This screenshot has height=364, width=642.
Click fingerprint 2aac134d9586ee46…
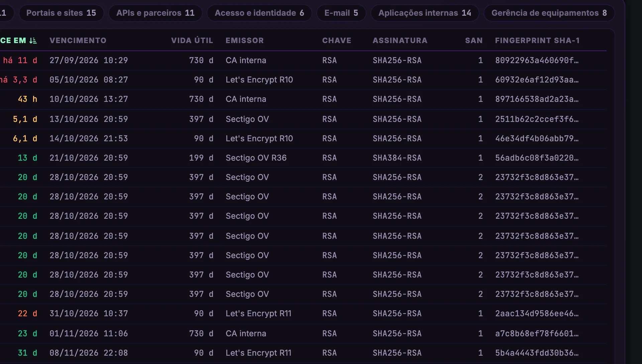537,314
